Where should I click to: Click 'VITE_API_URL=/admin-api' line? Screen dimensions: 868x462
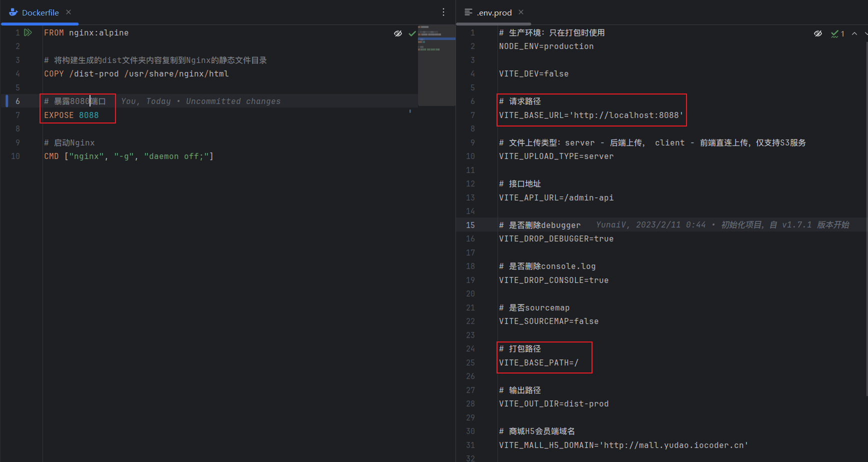coord(556,197)
